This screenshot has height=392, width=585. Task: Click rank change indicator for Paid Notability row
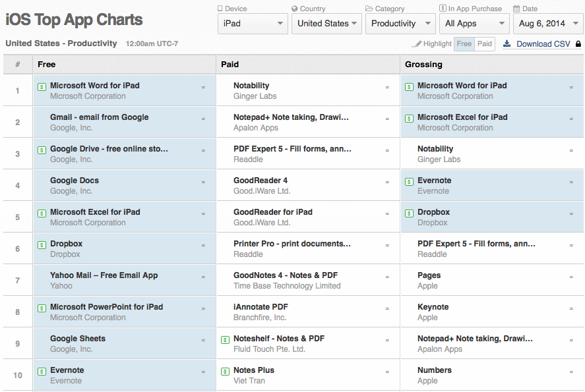(x=387, y=87)
